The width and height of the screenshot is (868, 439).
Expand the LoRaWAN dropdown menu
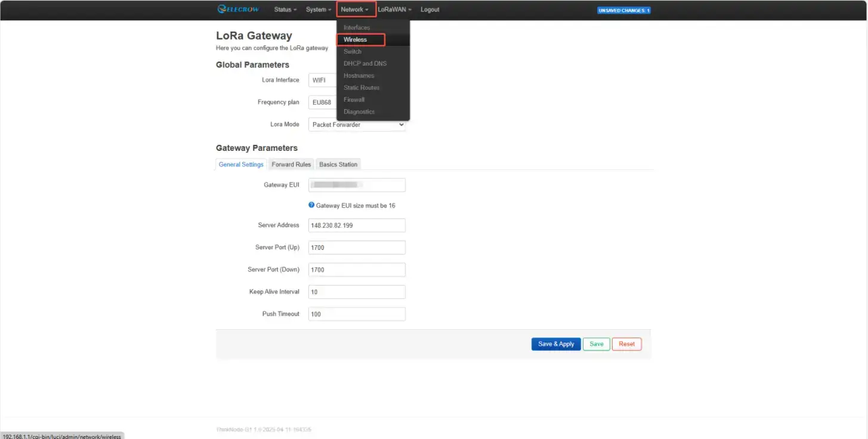coord(394,10)
